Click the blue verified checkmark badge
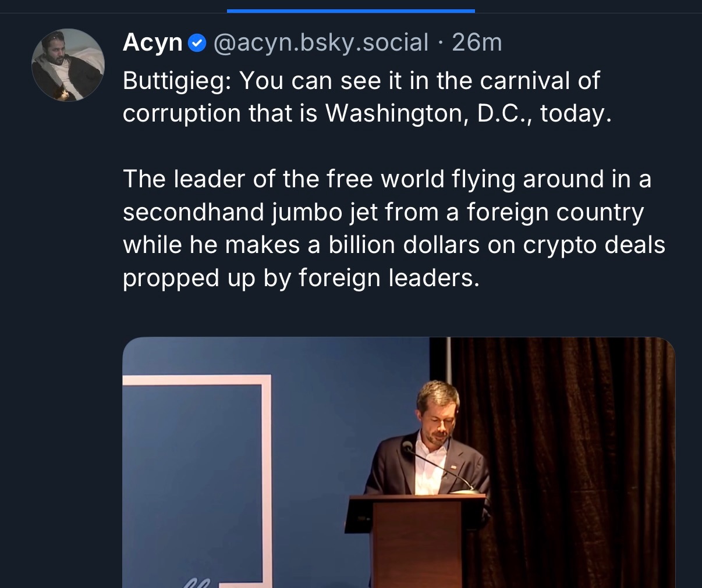702x588 pixels. point(198,43)
